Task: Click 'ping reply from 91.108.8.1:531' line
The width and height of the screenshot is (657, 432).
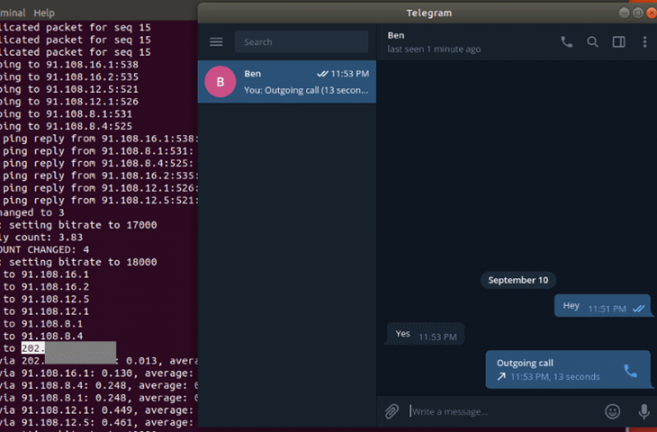Action: click(98, 151)
